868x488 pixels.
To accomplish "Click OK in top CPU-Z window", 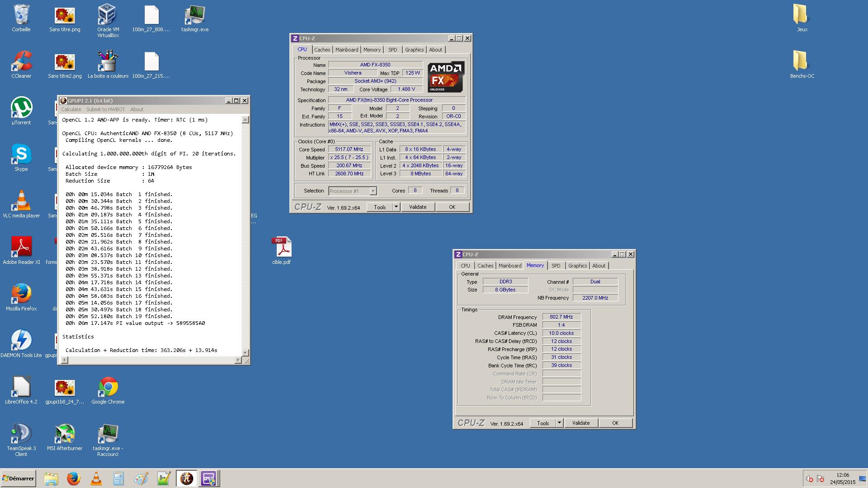I will [452, 207].
